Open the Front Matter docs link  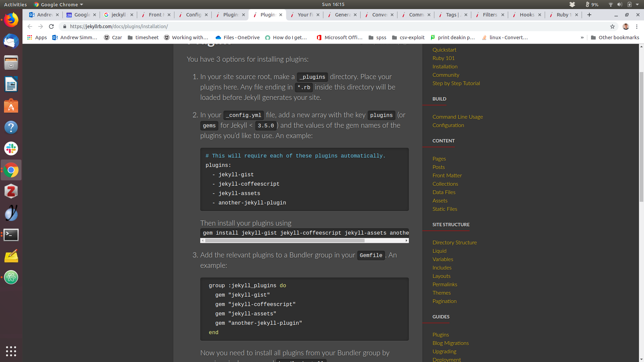click(447, 175)
